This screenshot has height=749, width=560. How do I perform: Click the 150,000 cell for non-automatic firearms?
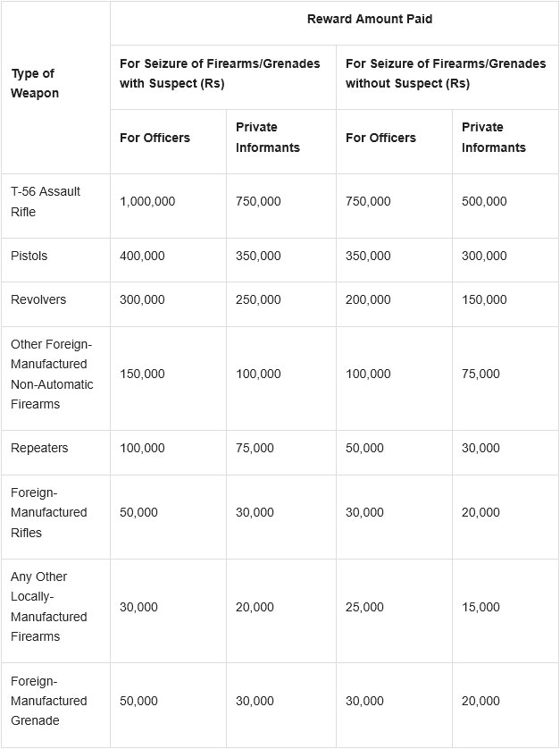142,374
